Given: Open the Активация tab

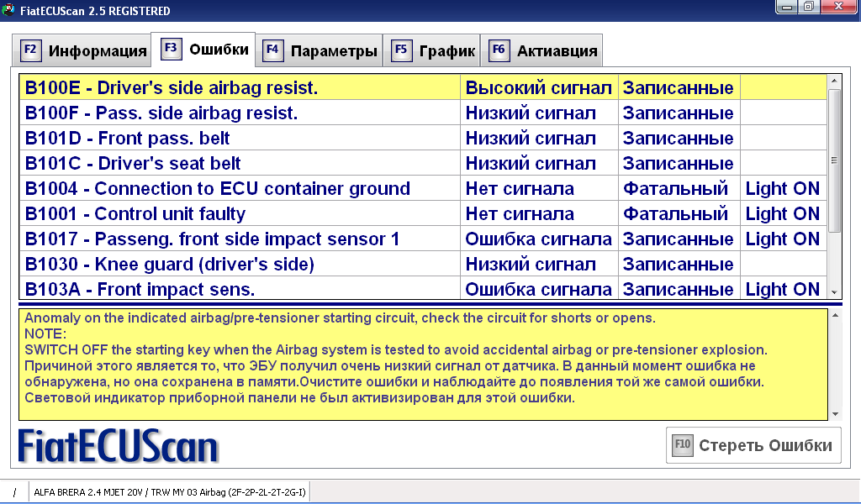Looking at the screenshot, I should point(541,50).
